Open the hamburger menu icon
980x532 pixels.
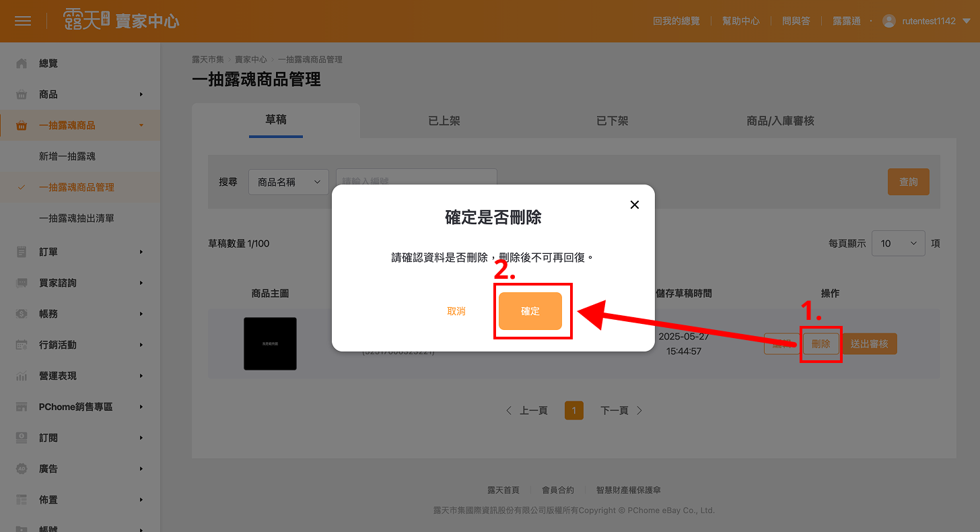pyautogui.click(x=23, y=21)
